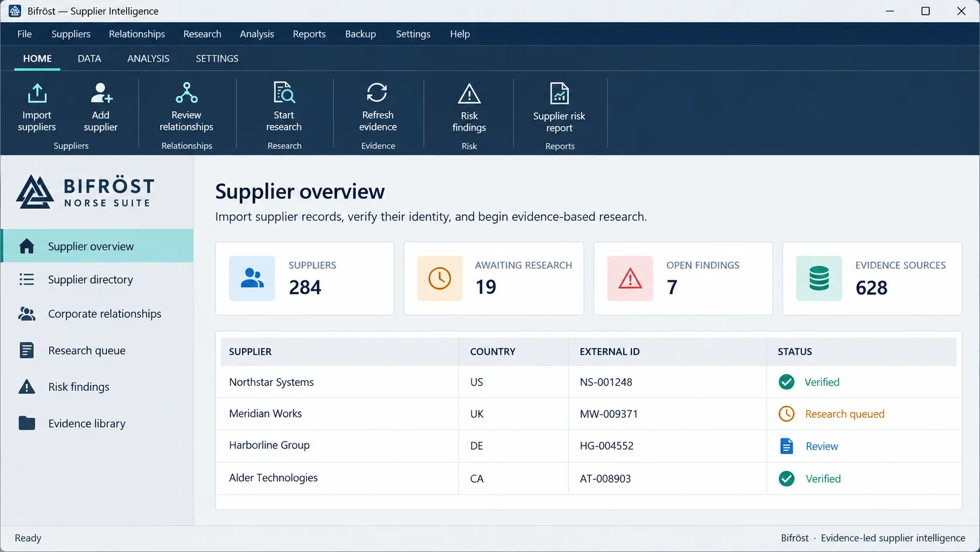
Task: Open the Backup menu
Action: coord(360,34)
